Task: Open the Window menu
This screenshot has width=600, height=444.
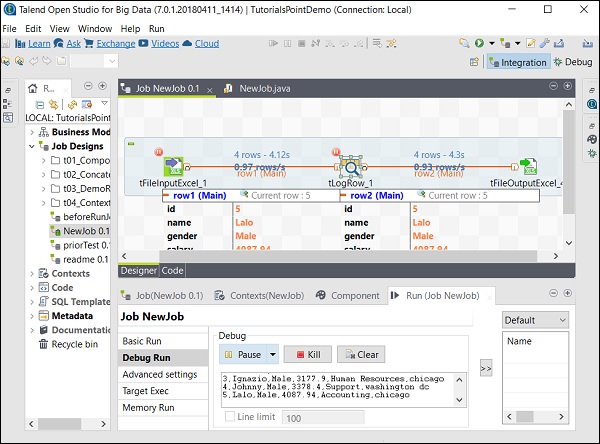Action: click(95, 29)
